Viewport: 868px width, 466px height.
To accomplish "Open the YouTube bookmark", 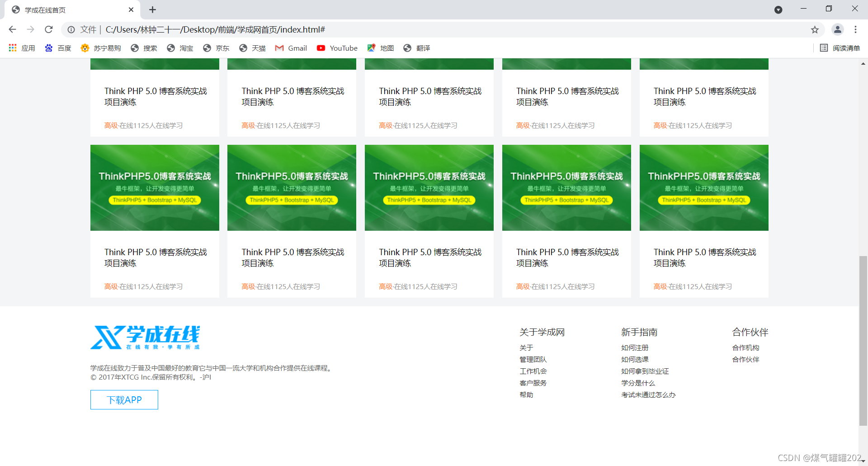I will coord(337,48).
